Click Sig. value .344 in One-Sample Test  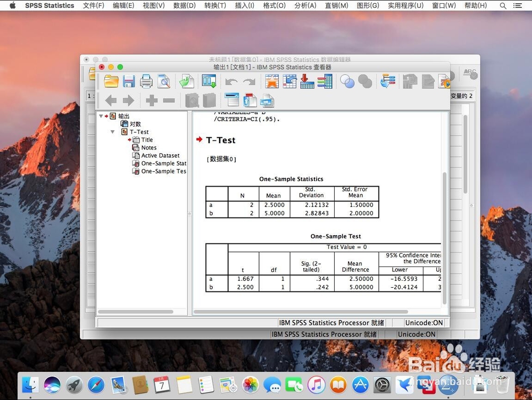(x=322, y=279)
